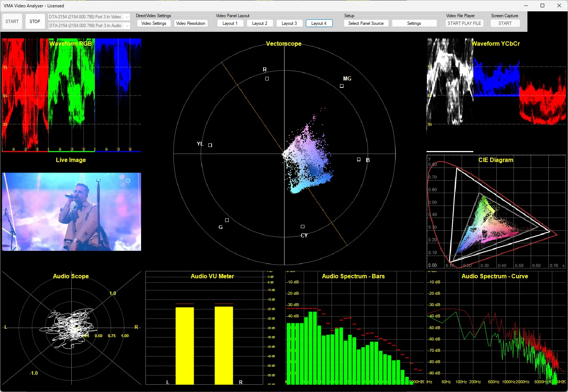Image resolution: width=568 pixels, height=392 pixels.
Task: Click the START button beside STOP
Action: coord(12,22)
